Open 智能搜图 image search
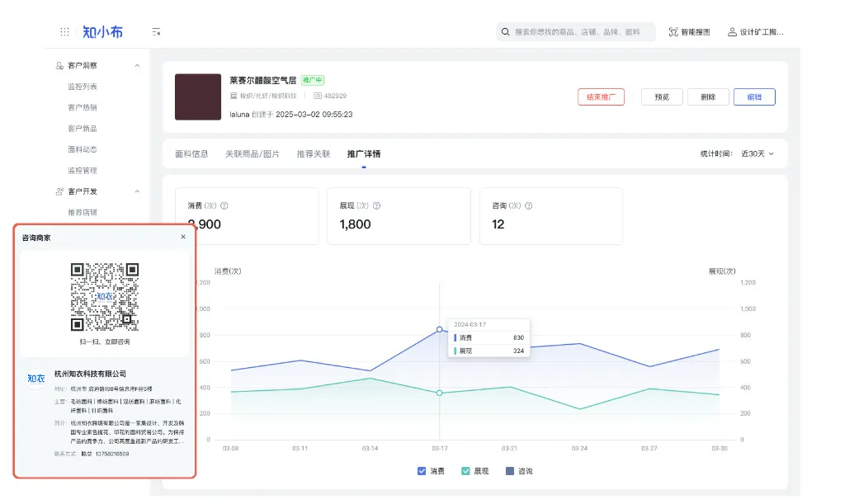This screenshot has height=504, width=845. 689,32
